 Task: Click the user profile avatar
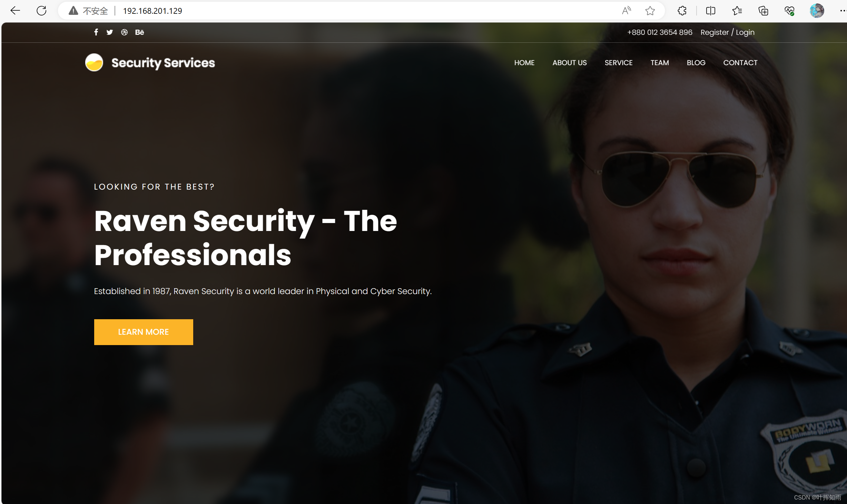click(817, 11)
